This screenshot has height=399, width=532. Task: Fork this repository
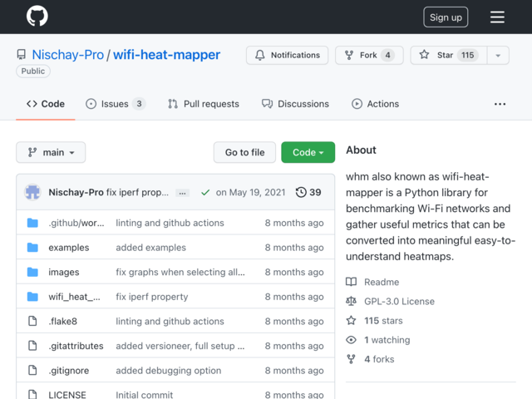[369, 55]
